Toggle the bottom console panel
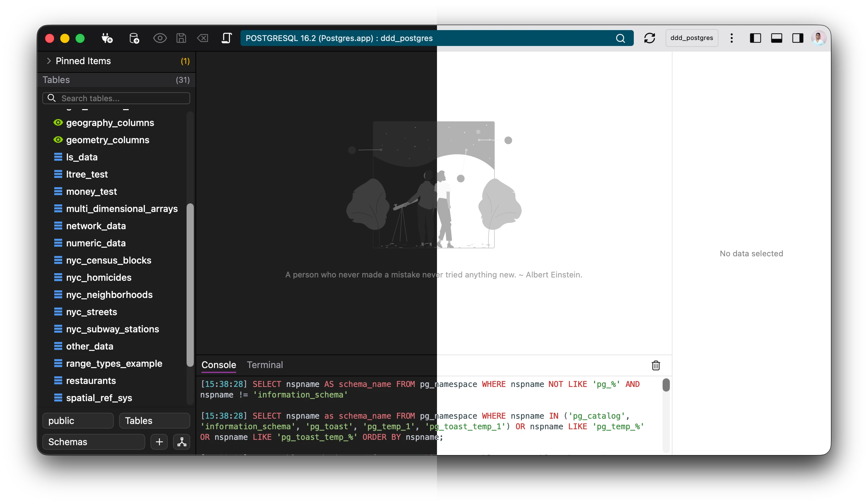Viewport: 868px width, 504px height. click(x=776, y=38)
